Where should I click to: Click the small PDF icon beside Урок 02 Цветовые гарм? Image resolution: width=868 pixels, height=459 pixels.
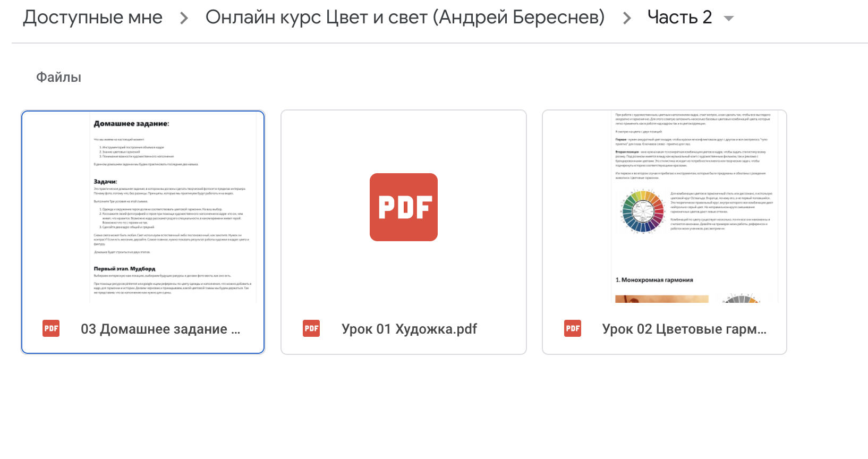[573, 329]
